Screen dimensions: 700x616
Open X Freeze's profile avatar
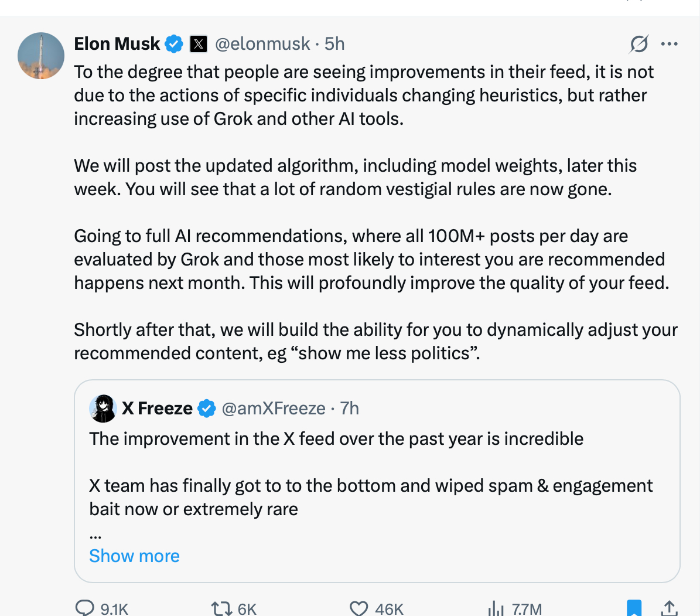(x=103, y=409)
